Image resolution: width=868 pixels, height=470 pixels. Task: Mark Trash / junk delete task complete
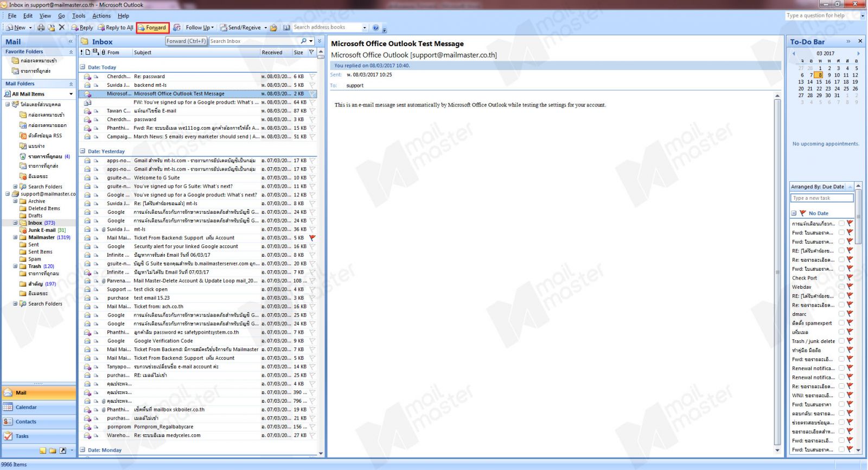click(841, 341)
